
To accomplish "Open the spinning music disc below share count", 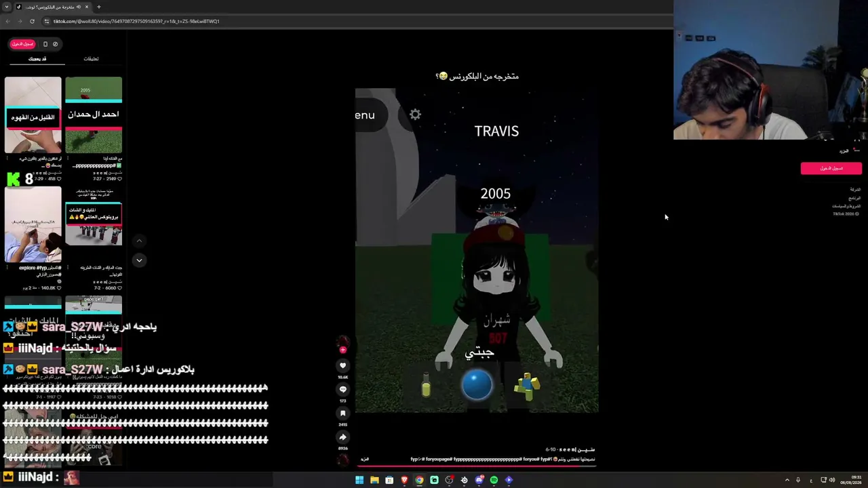I will point(343,460).
